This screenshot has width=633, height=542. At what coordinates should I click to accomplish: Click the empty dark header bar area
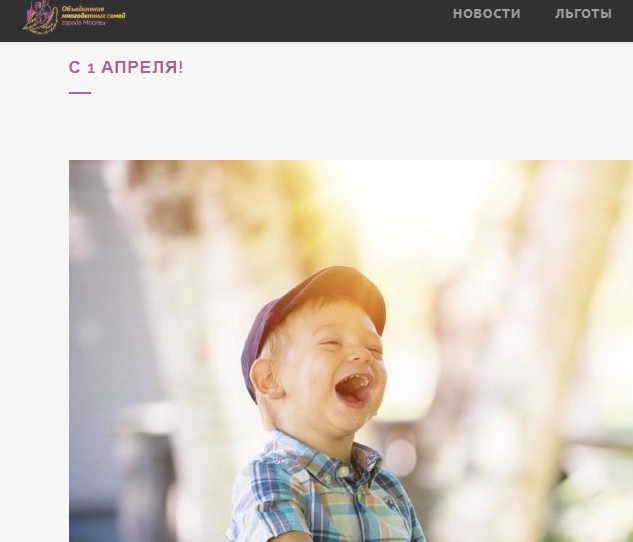(x=283, y=20)
